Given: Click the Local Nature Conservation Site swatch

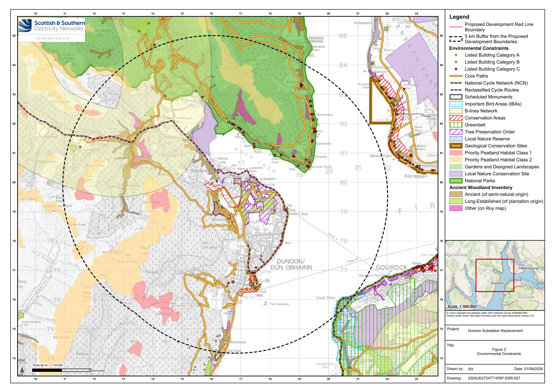Looking at the screenshot, I should pyautogui.click(x=456, y=174).
